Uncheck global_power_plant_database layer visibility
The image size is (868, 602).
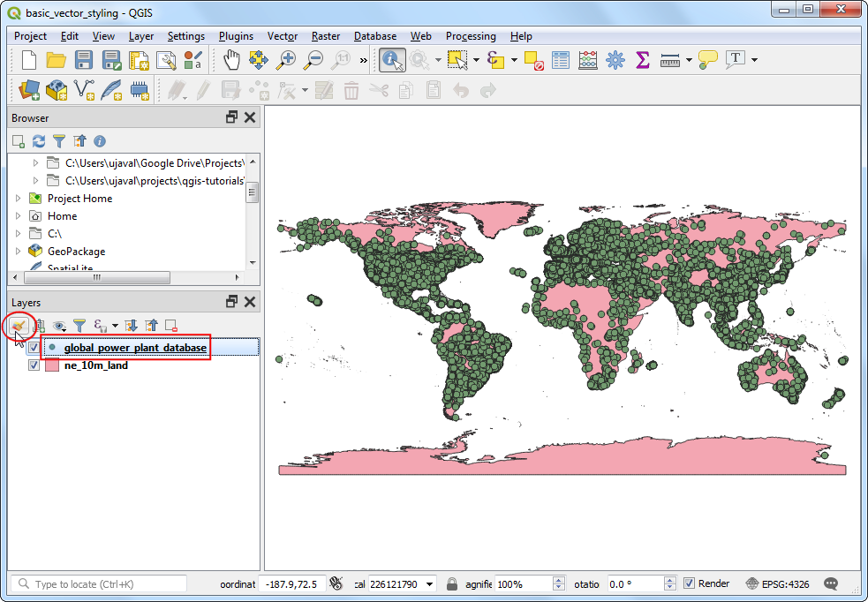[34, 348]
